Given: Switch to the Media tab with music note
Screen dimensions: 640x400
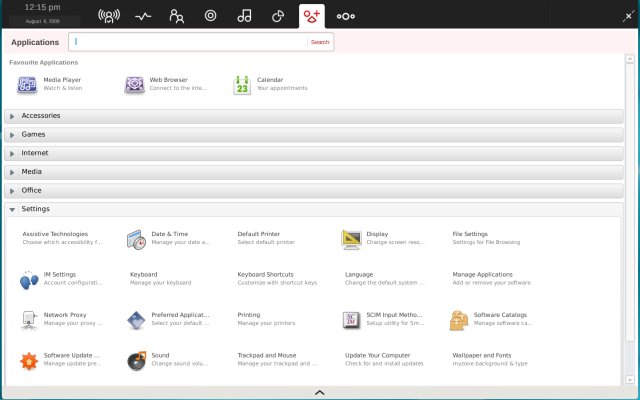Looking at the screenshot, I should (x=244, y=16).
